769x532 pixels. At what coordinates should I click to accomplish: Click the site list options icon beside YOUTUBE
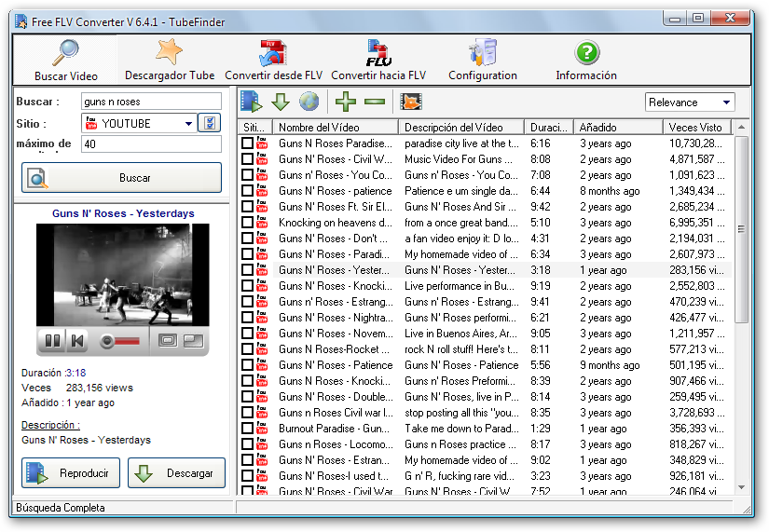pyautogui.click(x=211, y=123)
